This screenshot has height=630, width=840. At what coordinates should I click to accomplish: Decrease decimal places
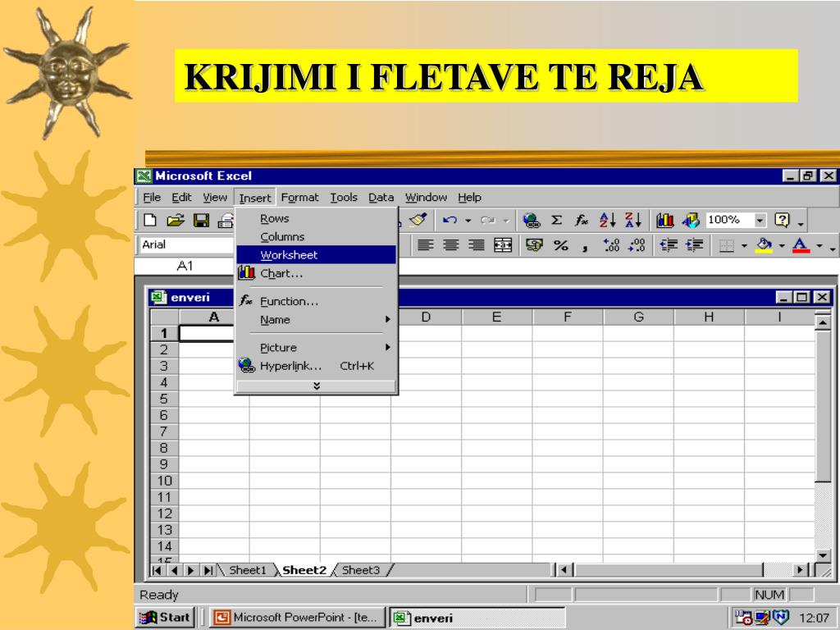tap(637, 245)
